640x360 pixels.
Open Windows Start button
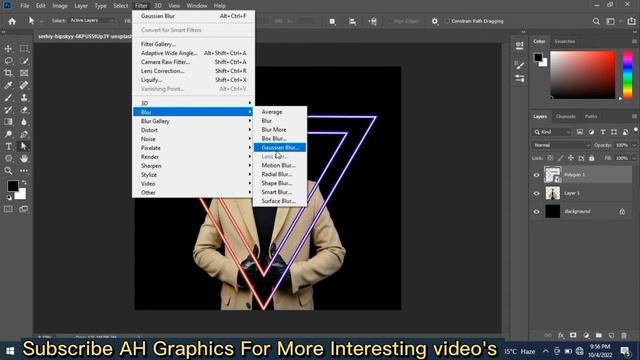(10, 351)
